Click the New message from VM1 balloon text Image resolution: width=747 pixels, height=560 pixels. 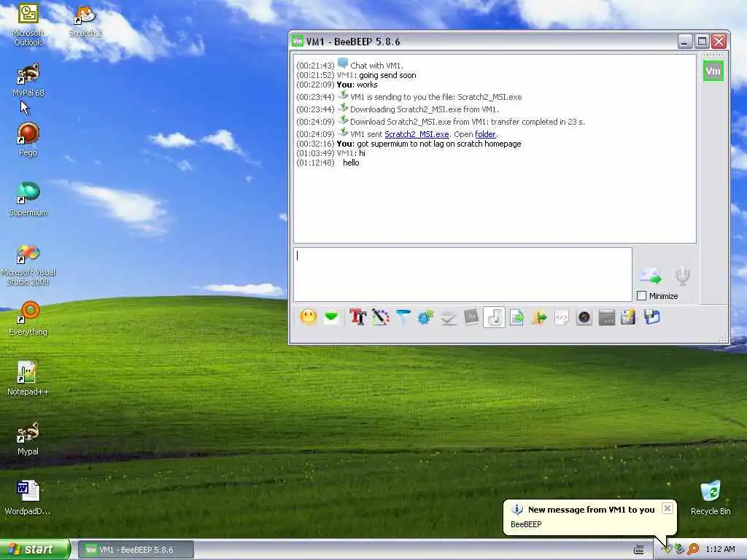(x=591, y=510)
